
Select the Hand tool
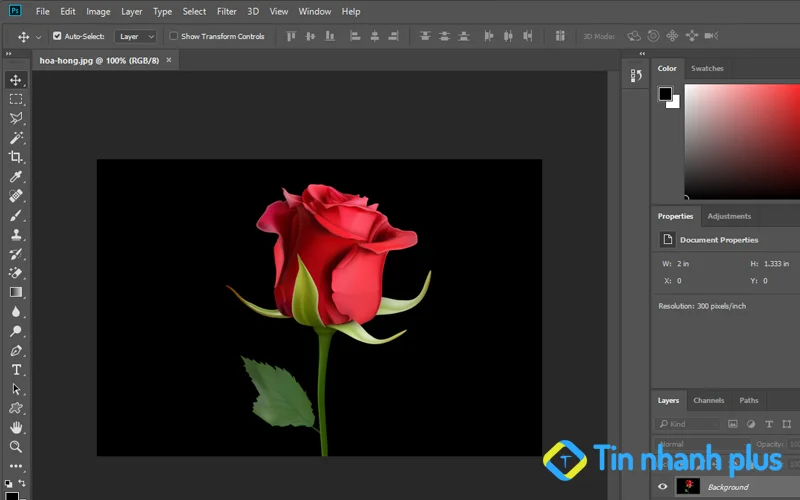tap(16, 428)
